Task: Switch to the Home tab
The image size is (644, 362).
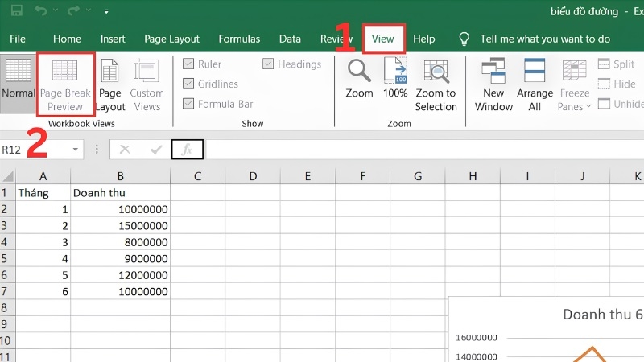Action: point(67,39)
